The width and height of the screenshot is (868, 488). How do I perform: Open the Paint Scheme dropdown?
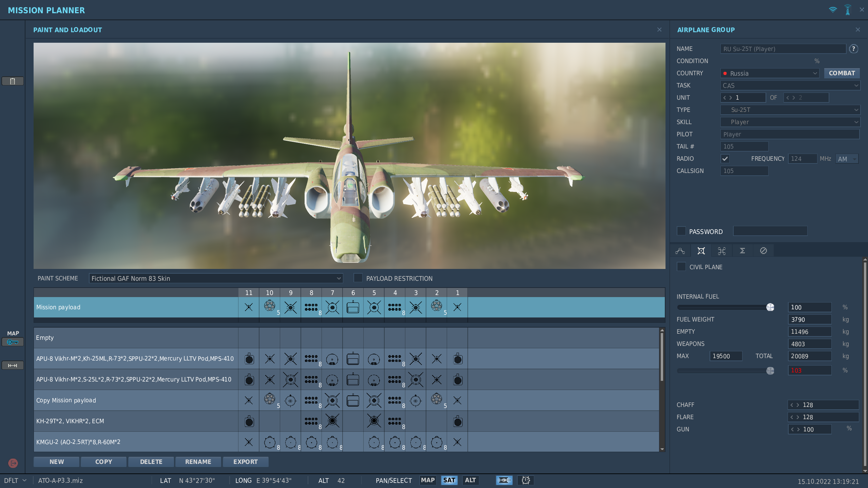[216, 278]
